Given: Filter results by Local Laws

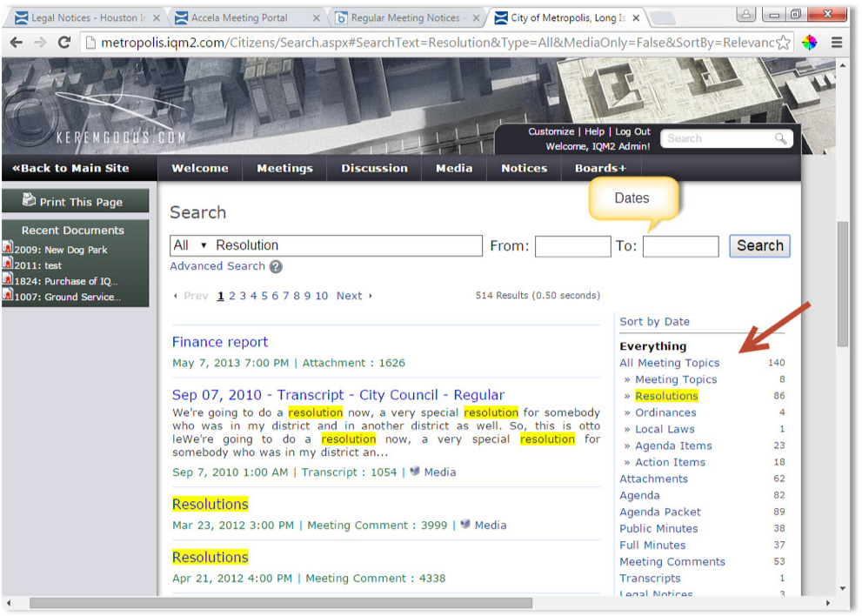Looking at the screenshot, I should [x=665, y=429].
